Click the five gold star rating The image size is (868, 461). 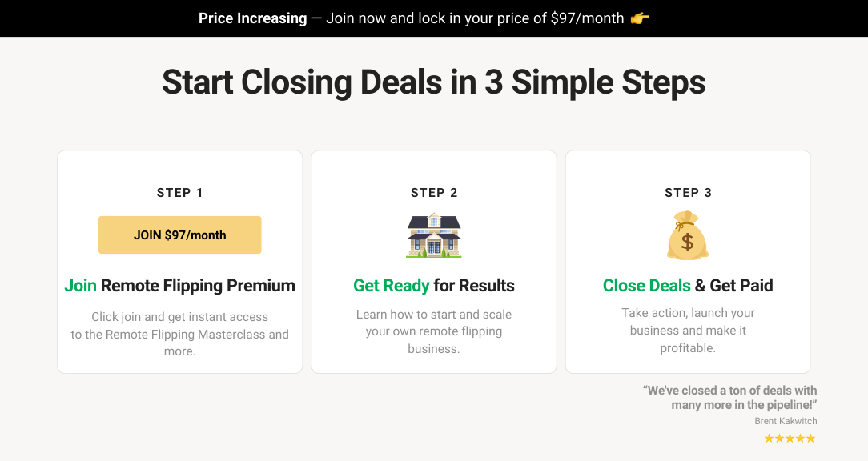click(x=790, y=439)
